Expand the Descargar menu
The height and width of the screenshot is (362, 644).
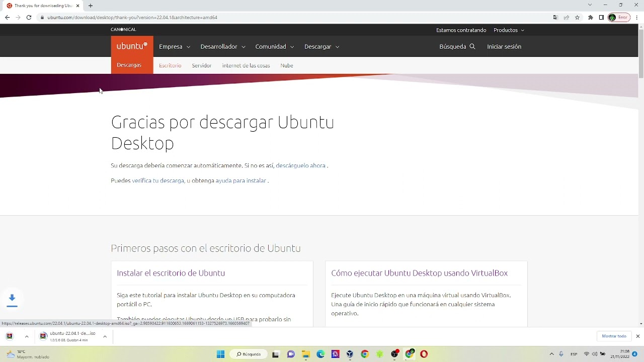click(x=321, y=47)
